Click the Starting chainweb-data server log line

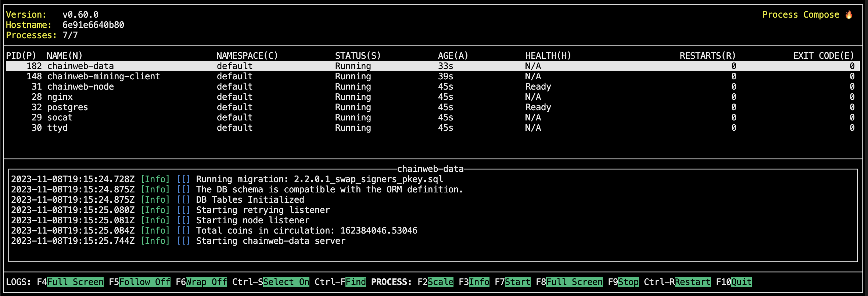coord(178,241)
